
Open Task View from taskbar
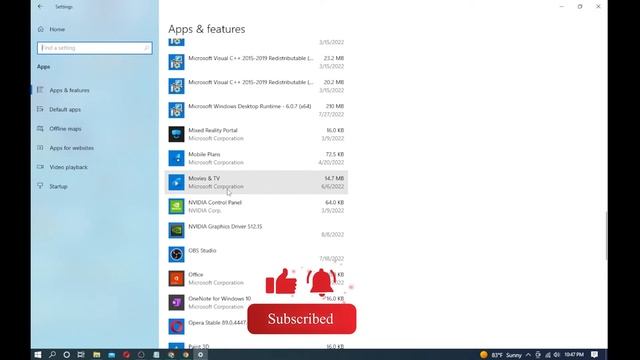pyautogui.click(x=81, y=355)
